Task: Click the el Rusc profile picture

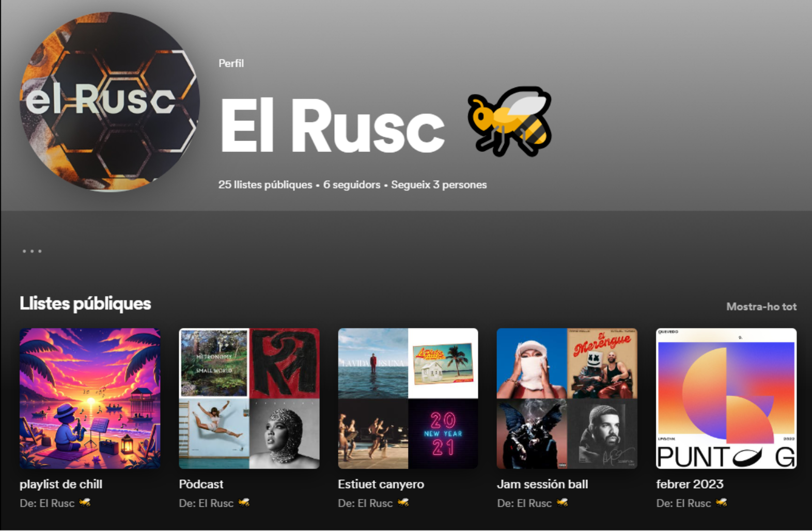Action: [110, 102]
